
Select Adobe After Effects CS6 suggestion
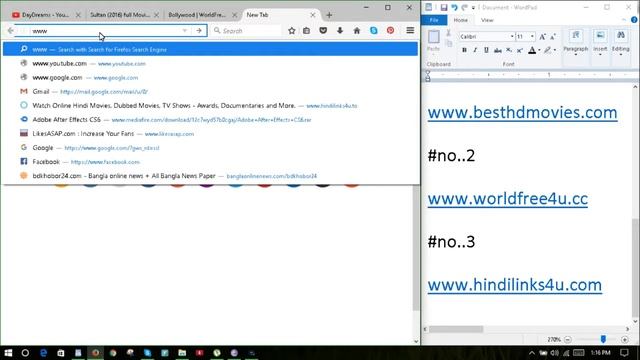pos(211,120)
